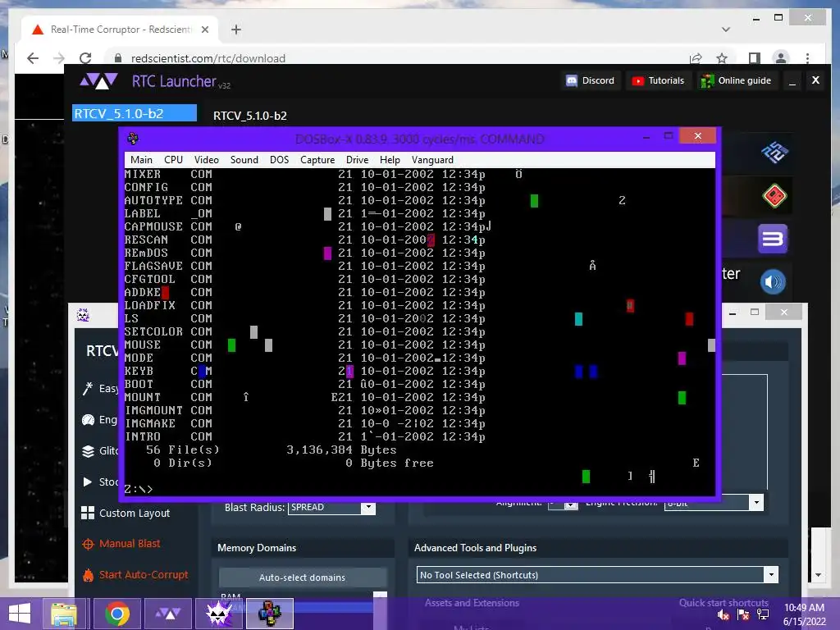
Task: Reload the page in Chrome
Action: pyautogui.click(x=85, y=58)
